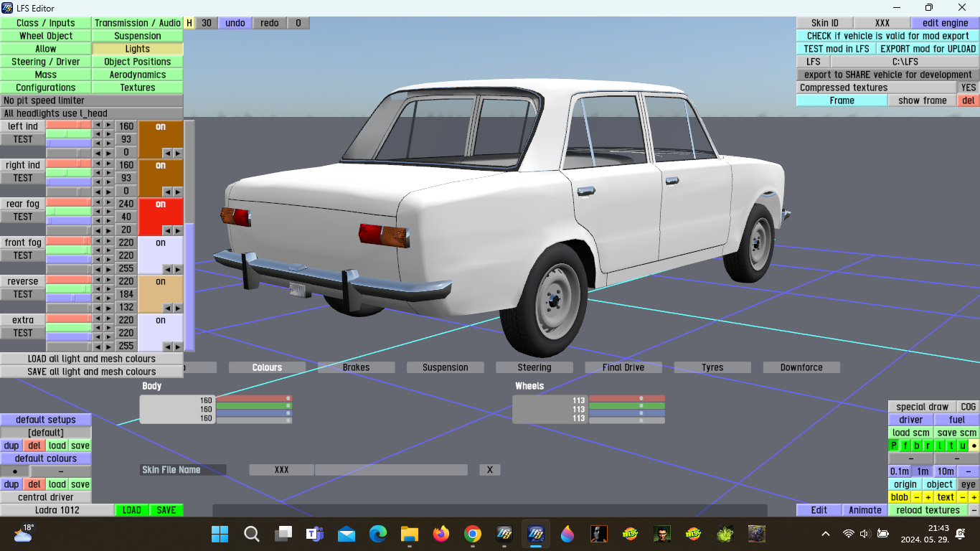Viewport: 980px width, 551px height.
Task: Click EXPORT mod for UPLOAD
Action: pos(928,49)
